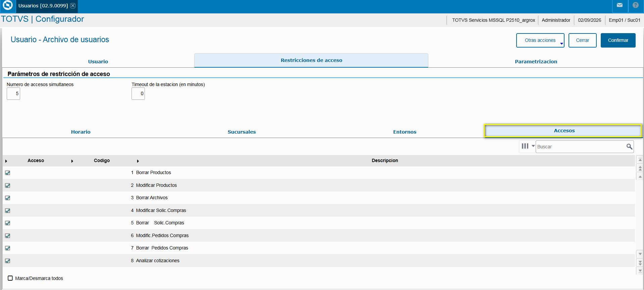Close the Usuarios tab with its X
This screenshot has width=644, height=290.
click(x=73, y=6)
